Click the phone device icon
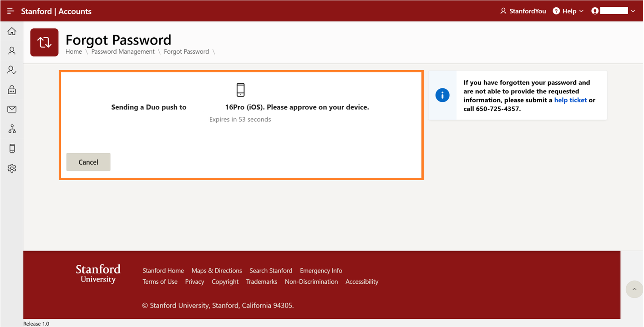 240,90
